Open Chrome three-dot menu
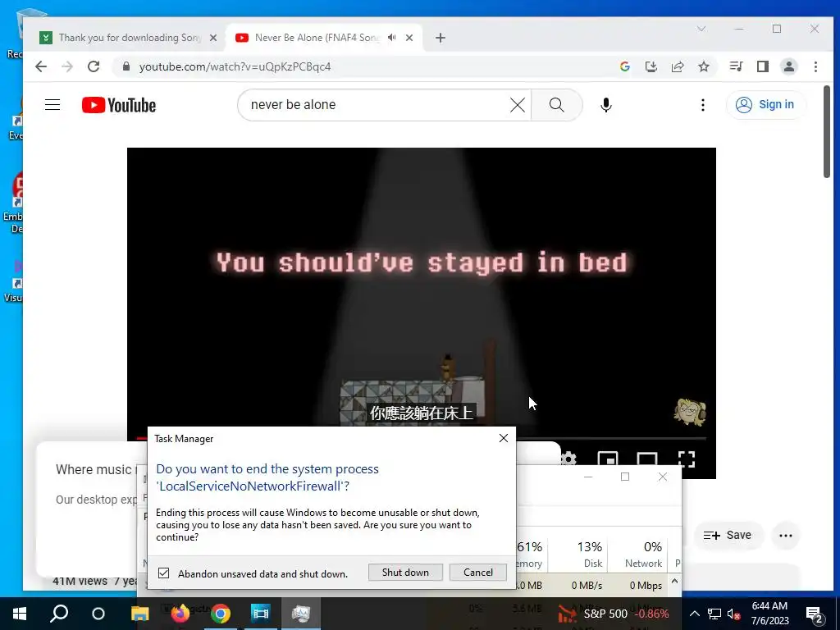This screenshot has height=630, width=840. (x=815, y=66)
